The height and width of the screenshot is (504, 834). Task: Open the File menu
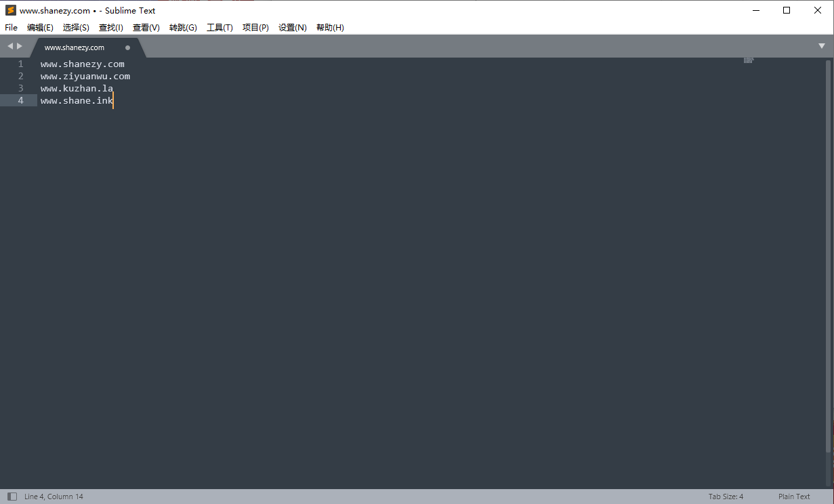[11, 27]
